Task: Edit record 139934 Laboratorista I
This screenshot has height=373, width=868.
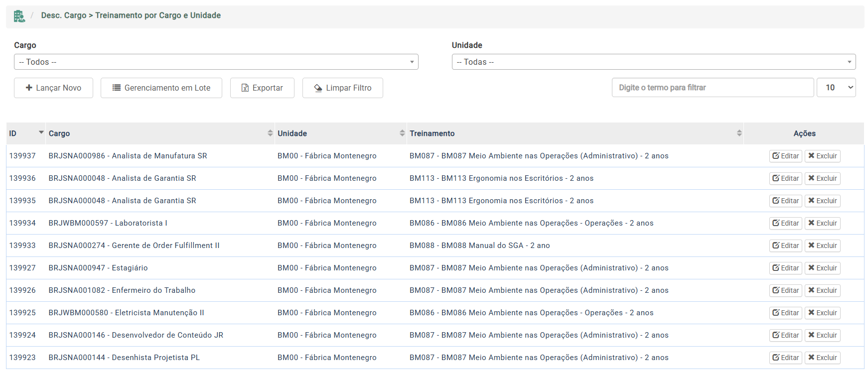Action: click(x=785, y=223)
